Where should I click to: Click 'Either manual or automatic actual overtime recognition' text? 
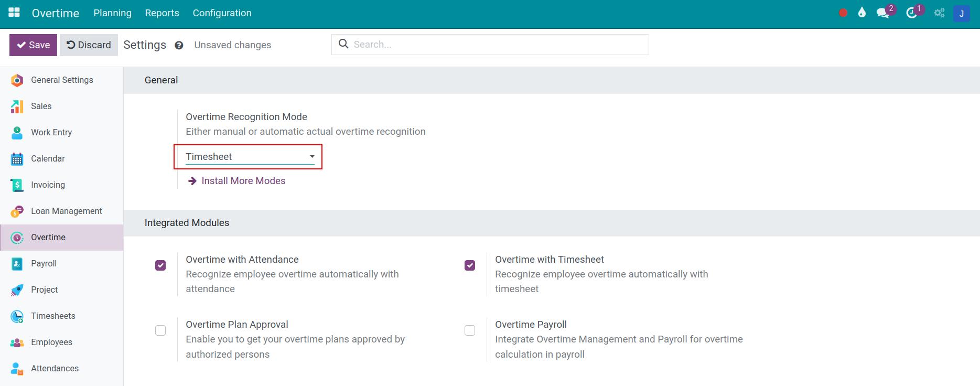pos(306,132)
